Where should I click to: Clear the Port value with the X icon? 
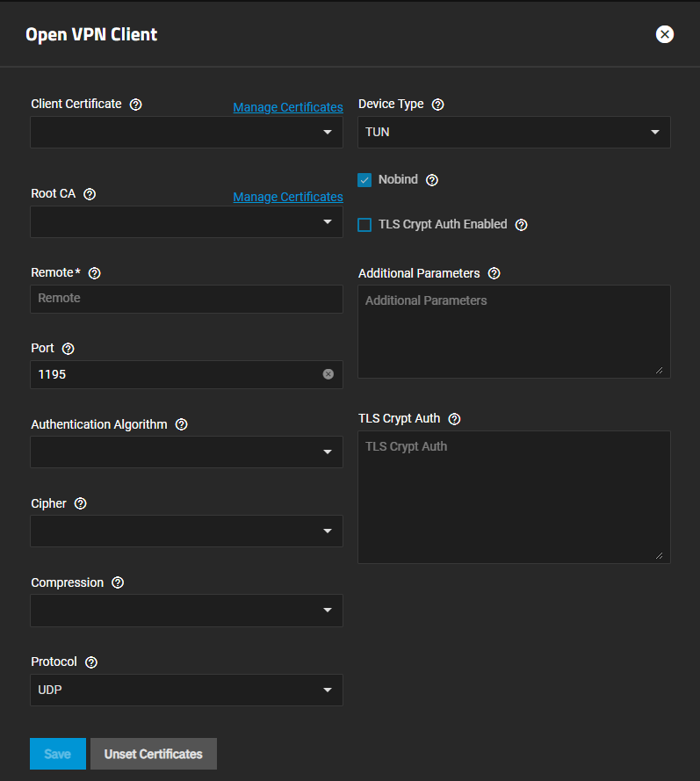coord(328,374)
